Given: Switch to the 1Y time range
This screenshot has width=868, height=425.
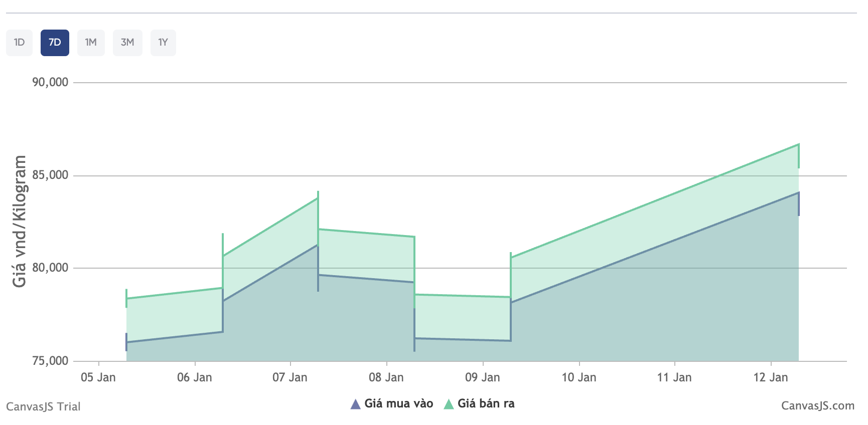Looking at the screenshot, I should 163,43.
